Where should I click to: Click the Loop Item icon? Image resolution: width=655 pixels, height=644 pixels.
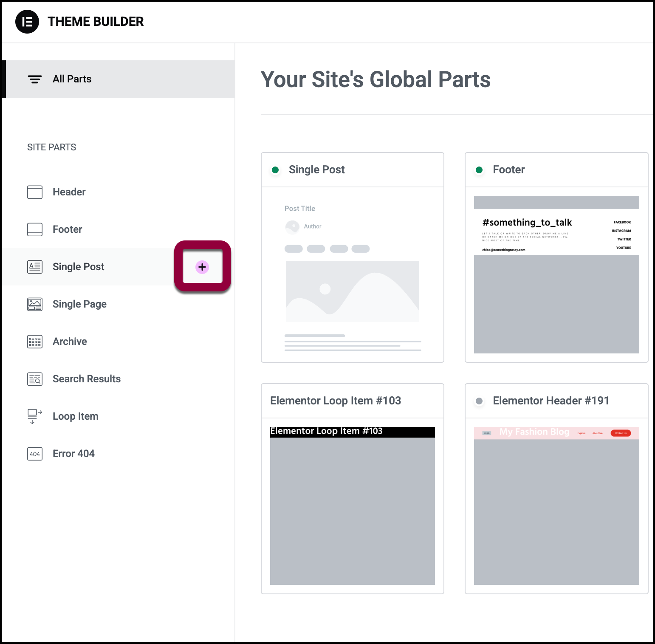click(x=35, y=416)
